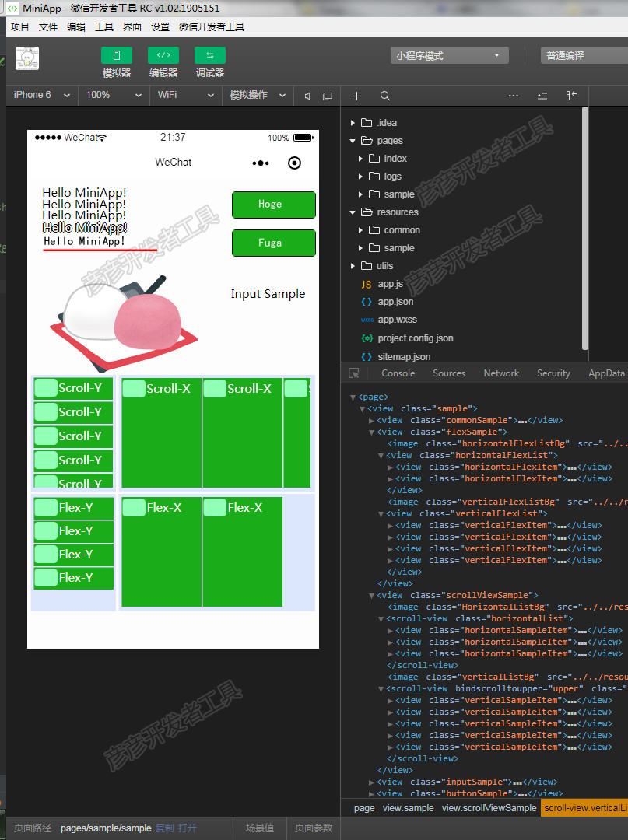
Task: Tap the mini program capsule close circle
Action: click(x=294, y=163)
